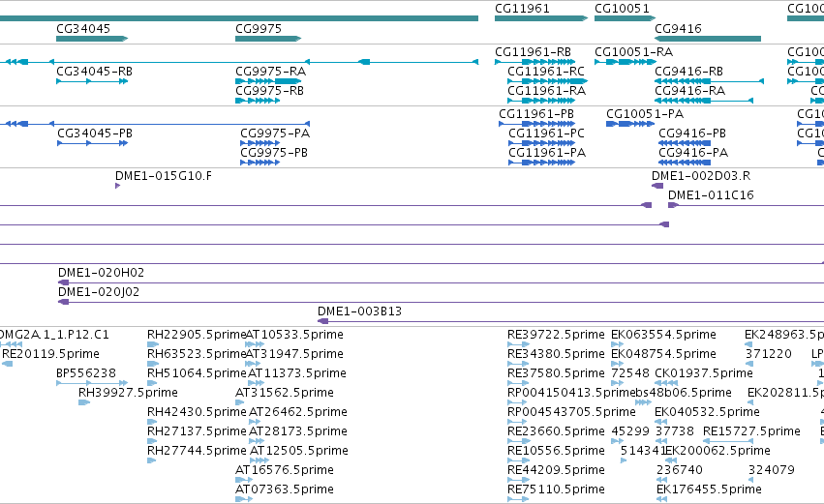Select the CG9416 gene bar
Image resolution: width=824 pixels, height=504 pixels.
point(708,39)
